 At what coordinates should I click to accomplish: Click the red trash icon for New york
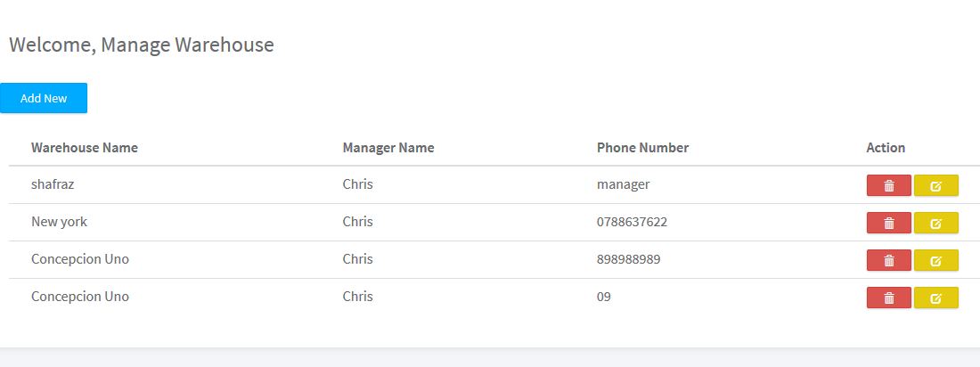coord(889,223)
